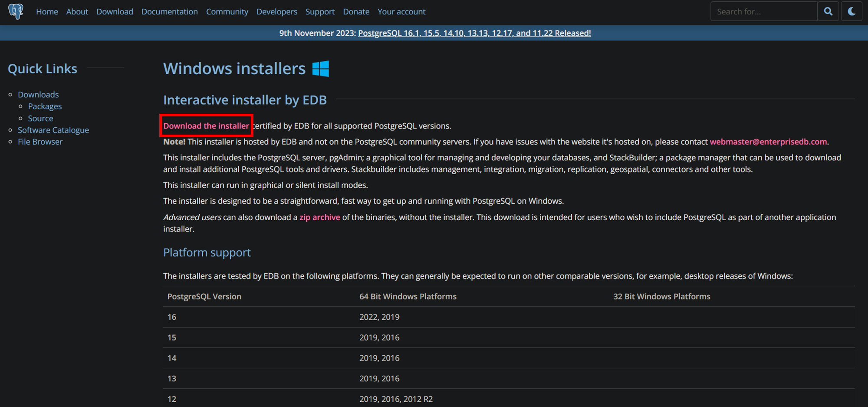Focus the Search for... field
The width and height of the screenshot is (868, 407).
(x=764, y=11)
